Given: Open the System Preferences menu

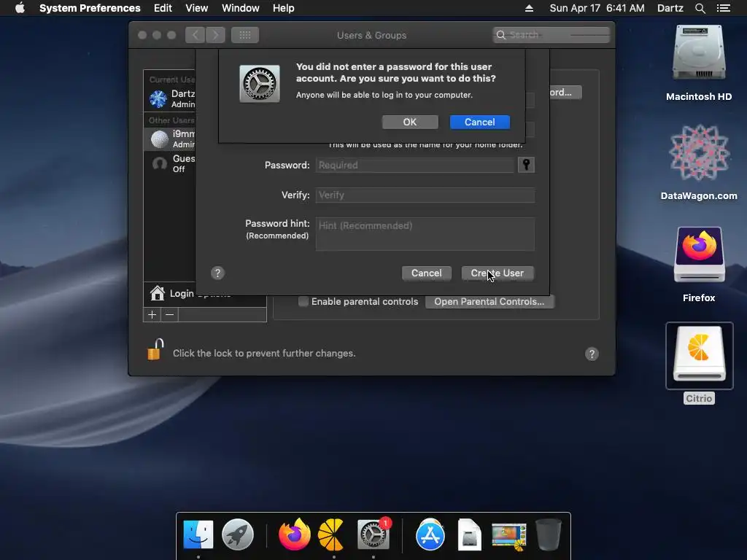Looking at the screenshot, I should click(90, 8).
